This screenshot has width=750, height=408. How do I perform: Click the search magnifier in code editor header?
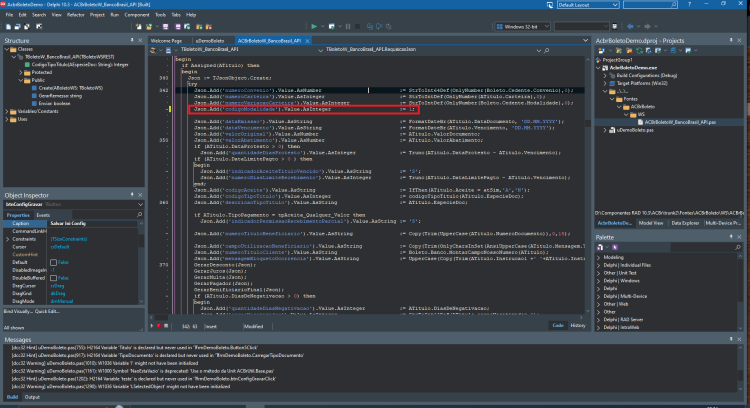click(546, 50)
